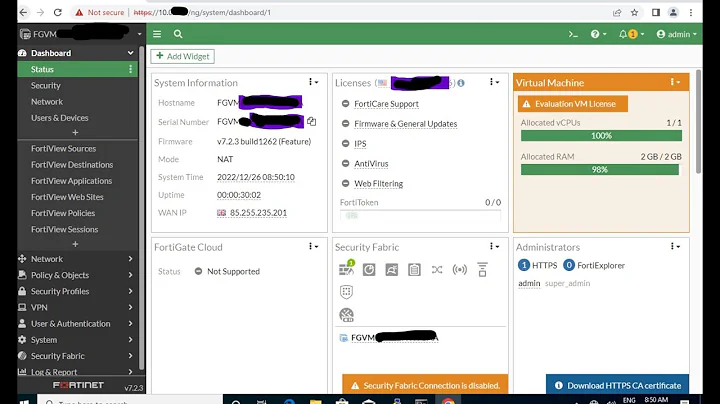
Task: Click the Allocated RAM 98% bar
Action: tap(600, 170)
